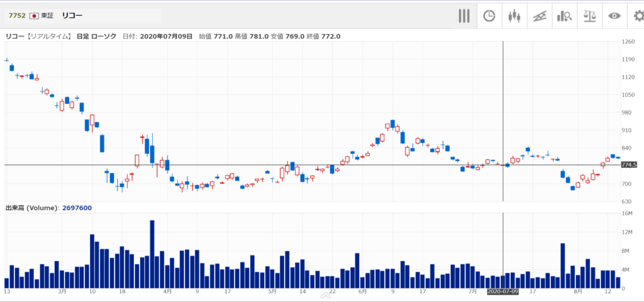644x302 pixels.
Task: Click the 1260 price axis label
Action: click(628, 42)
